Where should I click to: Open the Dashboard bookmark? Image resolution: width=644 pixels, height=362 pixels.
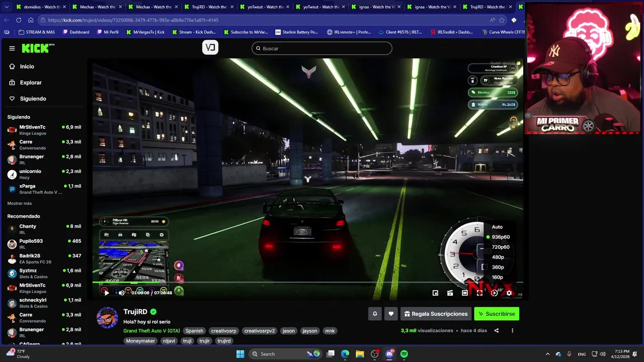[x=76, y=32]
